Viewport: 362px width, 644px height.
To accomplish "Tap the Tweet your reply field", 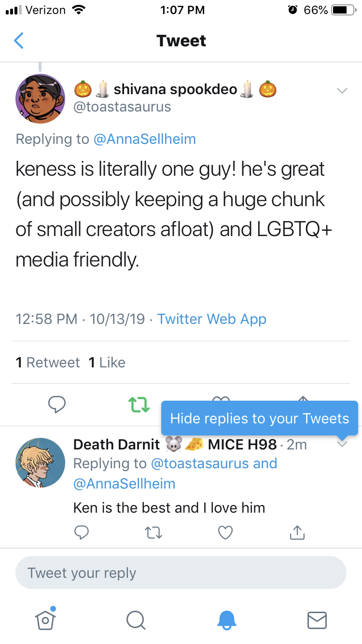I will pyautogui.click(x=181, y=573).
